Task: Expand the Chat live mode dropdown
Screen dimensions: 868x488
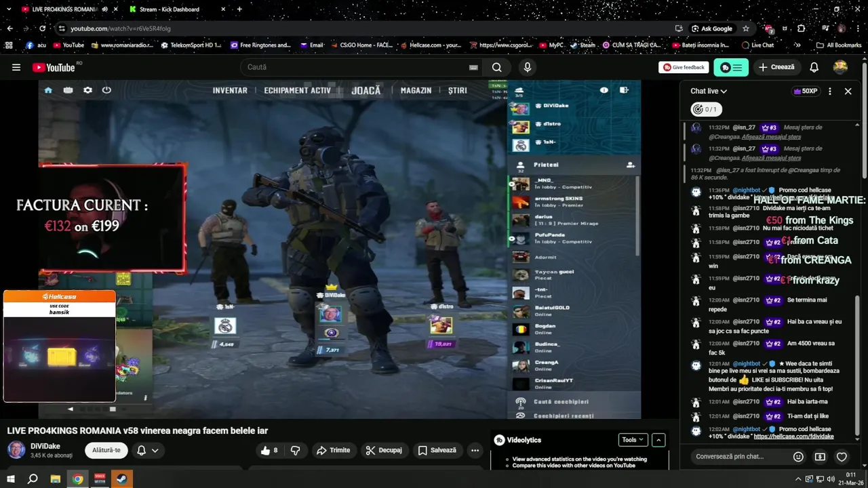Action: pyautogui.click(x=709, y=91)
